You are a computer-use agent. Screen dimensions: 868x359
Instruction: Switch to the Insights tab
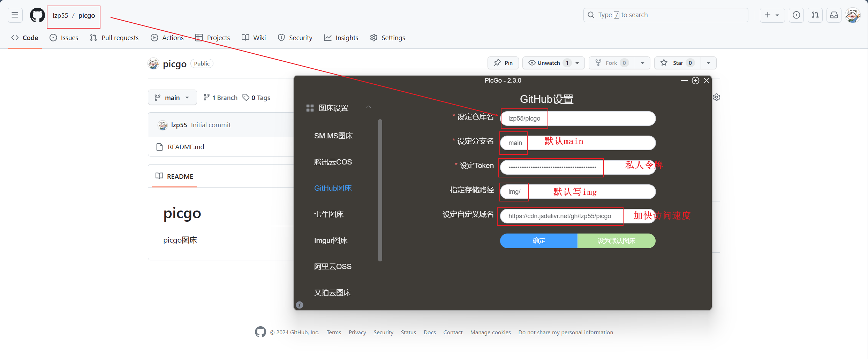(341, 38)
